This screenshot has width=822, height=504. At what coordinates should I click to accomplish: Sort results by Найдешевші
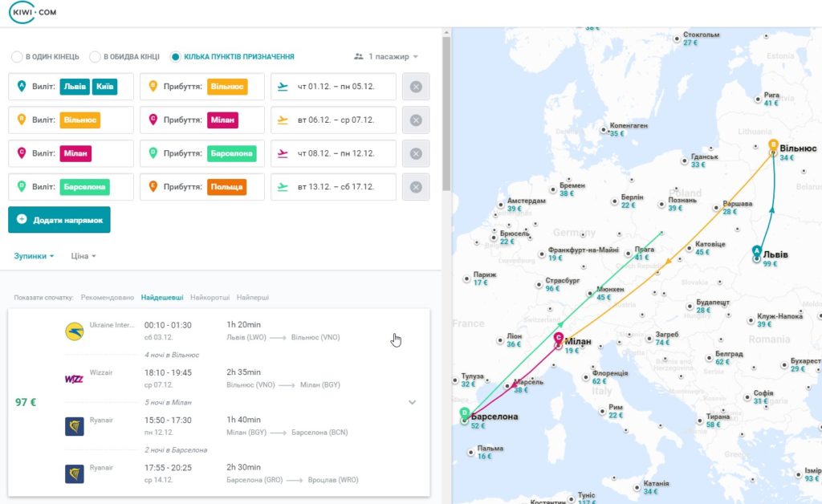coord(162,298)
